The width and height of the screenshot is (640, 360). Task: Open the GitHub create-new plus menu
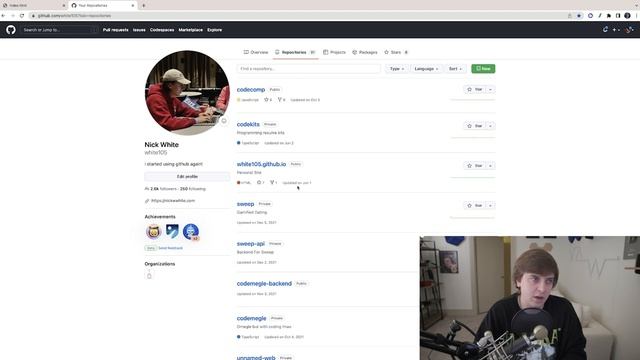616,30
